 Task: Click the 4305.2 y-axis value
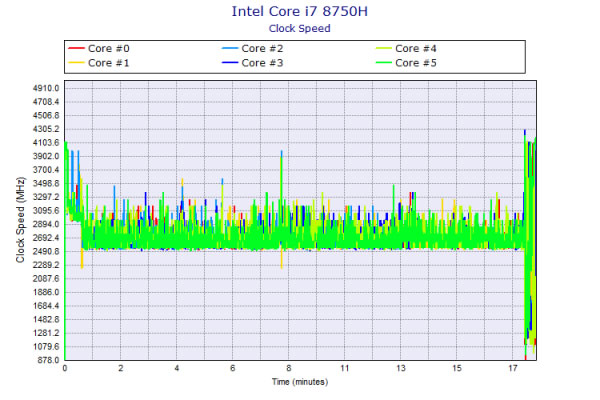click(46, 129)
